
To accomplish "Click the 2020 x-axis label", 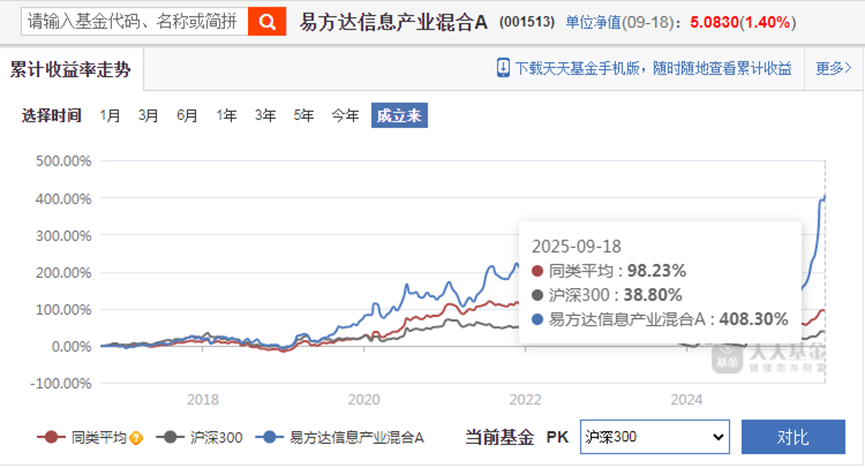I will pos(364,400).
